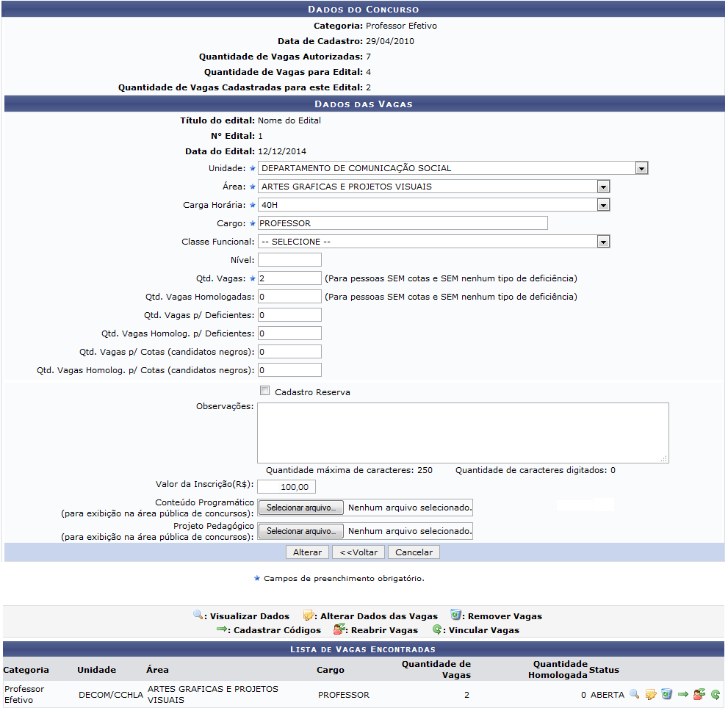Expand the Classe Funcional selector
The height and width of the screenshot is (711, 728).
click(x=433, y=242)
